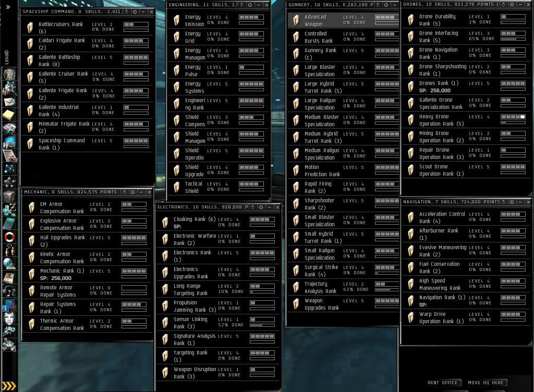The height and width of the screenshot is (392, 534).
Task: Open the EVE Mail envelope icon
Action: click(9, 102)
